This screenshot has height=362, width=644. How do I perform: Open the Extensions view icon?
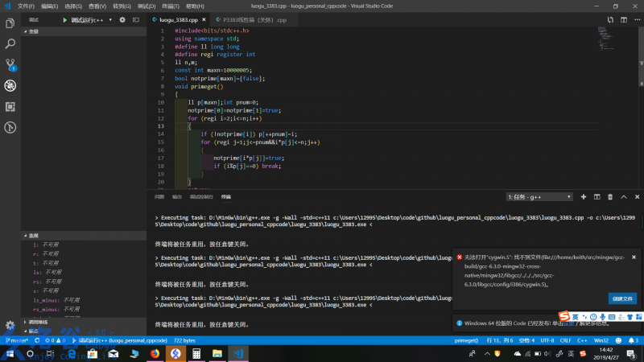click(10, 106)
